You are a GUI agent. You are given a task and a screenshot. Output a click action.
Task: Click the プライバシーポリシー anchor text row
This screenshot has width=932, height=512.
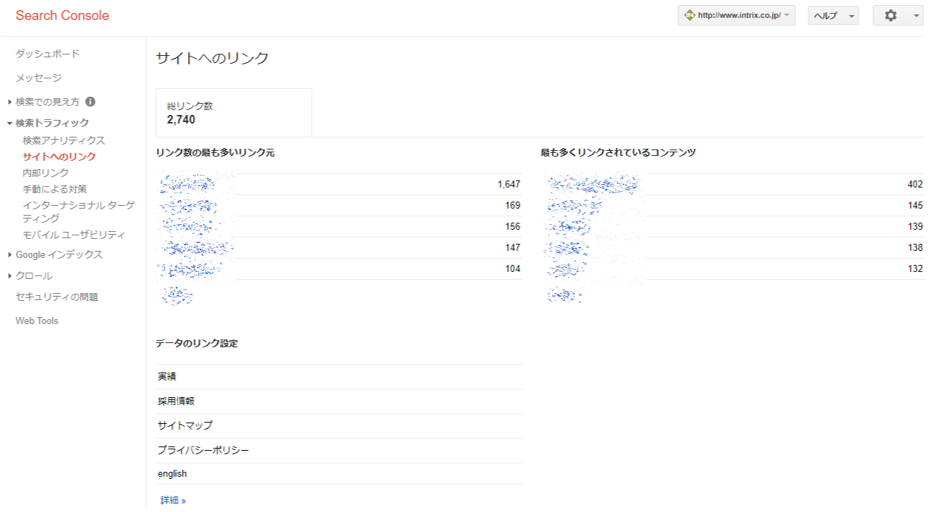(203, 450)
